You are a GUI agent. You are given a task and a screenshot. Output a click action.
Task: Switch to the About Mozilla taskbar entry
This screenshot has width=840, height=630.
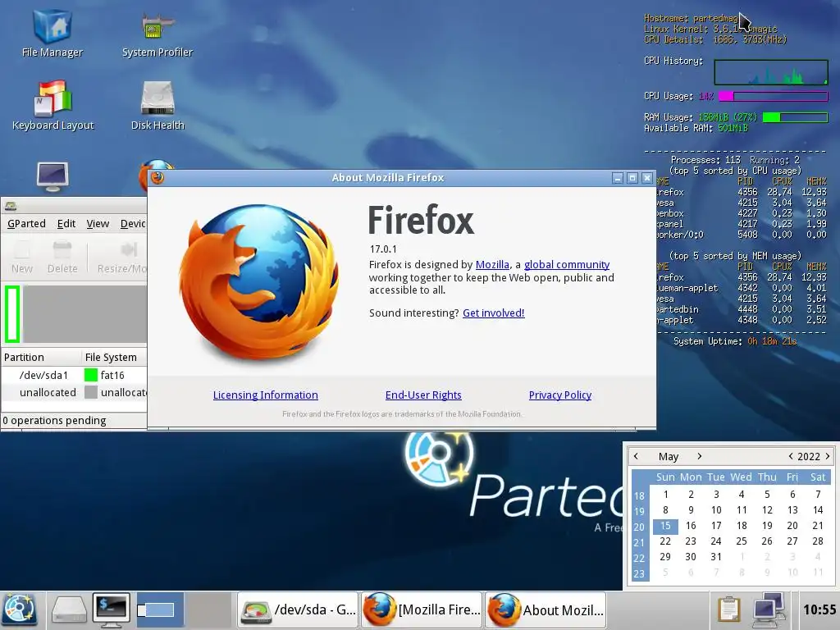[x=546, y=609]
